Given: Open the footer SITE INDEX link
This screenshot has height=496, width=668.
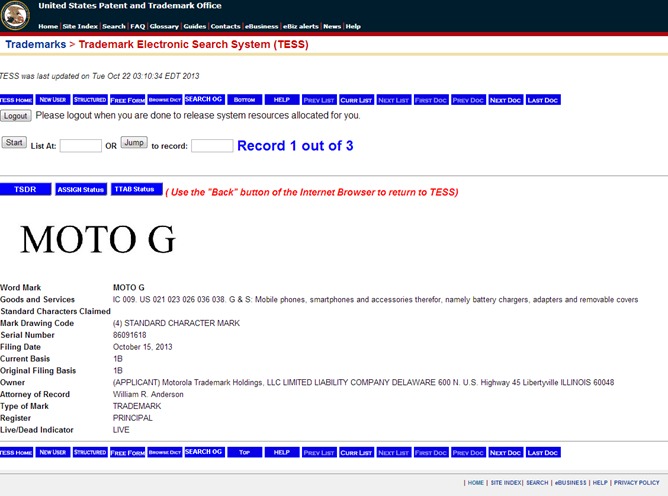Looking at the screenshot, I should click(x=506, y=483).
